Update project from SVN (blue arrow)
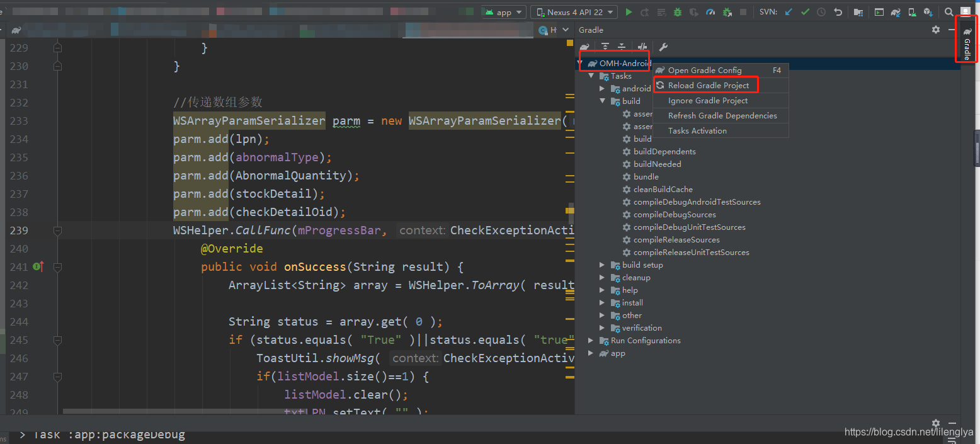 pos(789,12)
